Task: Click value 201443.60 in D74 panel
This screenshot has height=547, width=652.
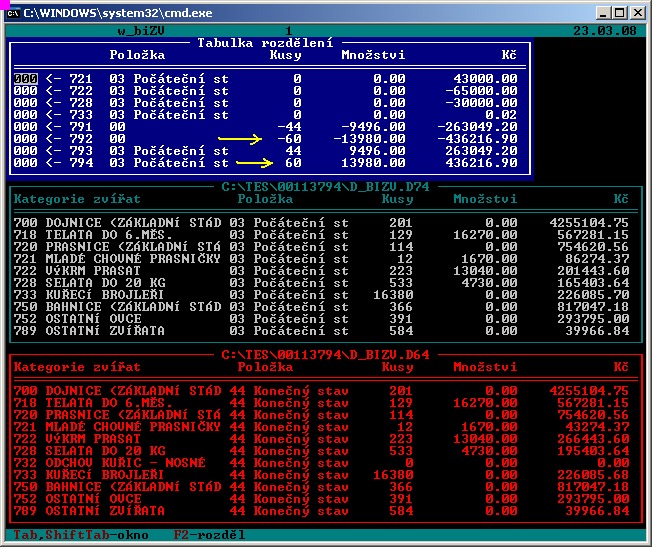Action: coord(593,271)
